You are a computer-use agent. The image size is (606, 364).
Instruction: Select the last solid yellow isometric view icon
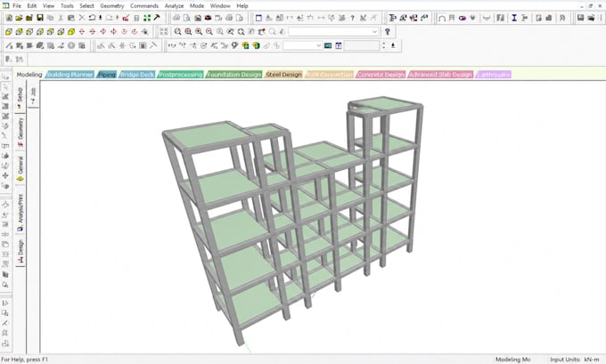[71, 32]
